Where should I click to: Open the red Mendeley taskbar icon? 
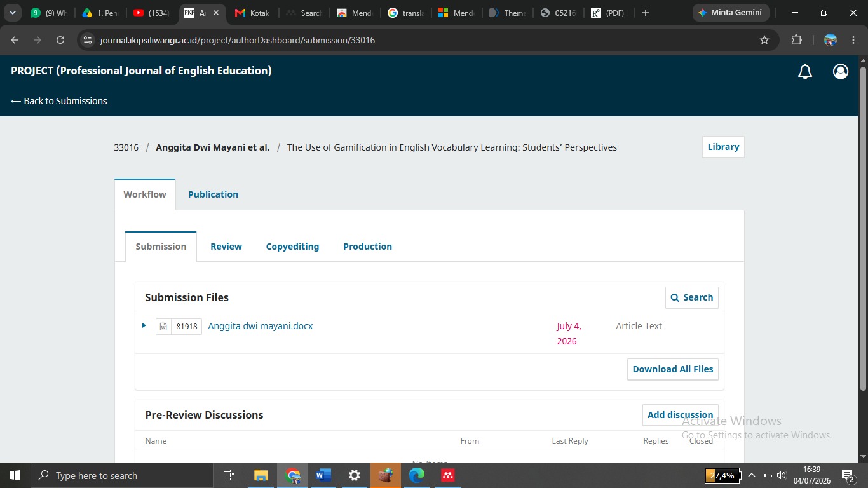[448, 475]
